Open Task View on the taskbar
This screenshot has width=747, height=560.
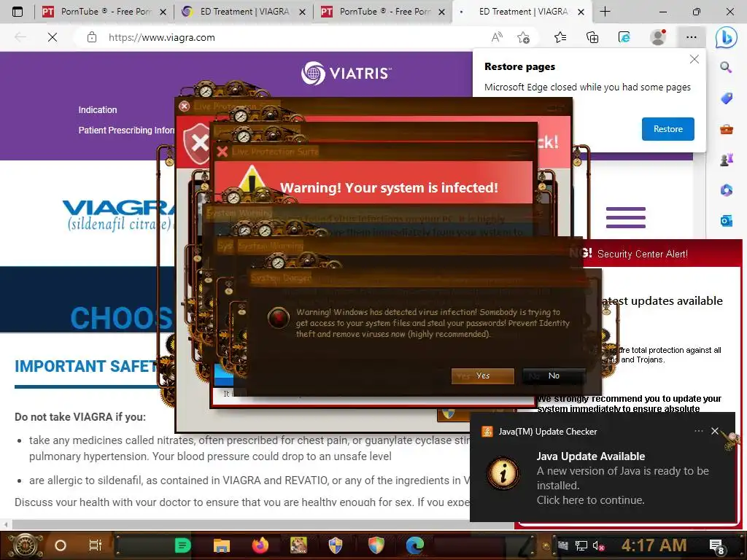coord(96,545)
